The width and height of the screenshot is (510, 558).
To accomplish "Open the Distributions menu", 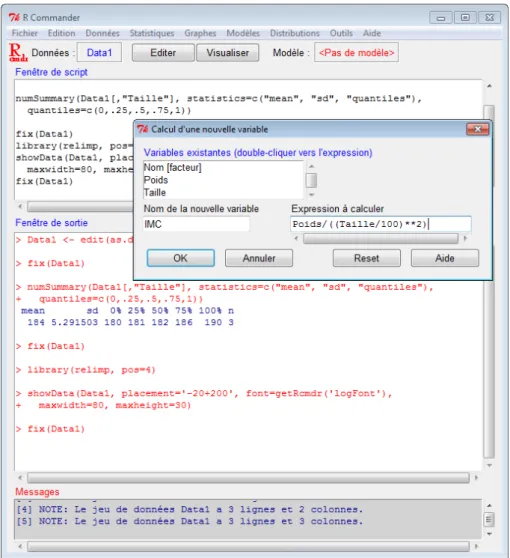I will 295,33.
